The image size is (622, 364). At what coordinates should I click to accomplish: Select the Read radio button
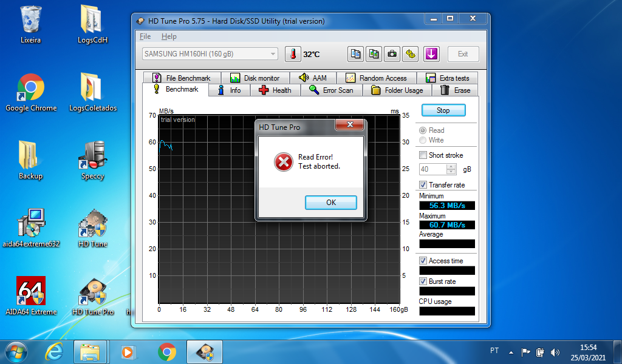click(423, 130)
